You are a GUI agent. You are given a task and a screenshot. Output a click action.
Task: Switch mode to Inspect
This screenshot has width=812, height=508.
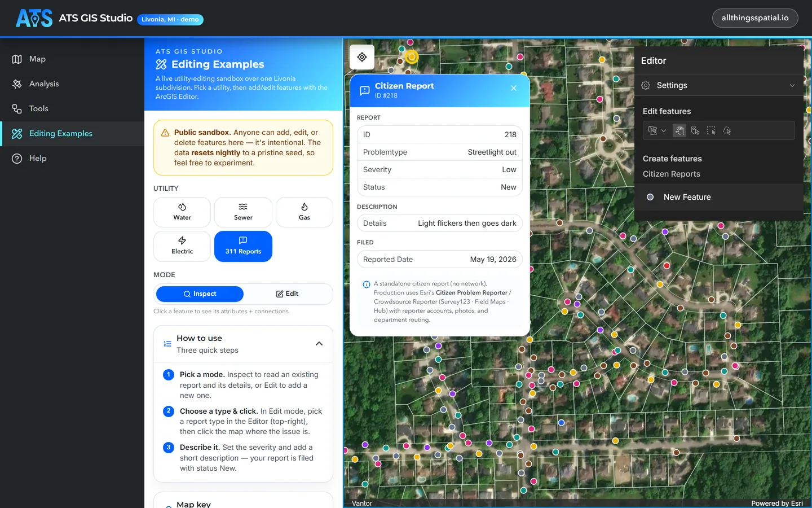coord(200,294)
